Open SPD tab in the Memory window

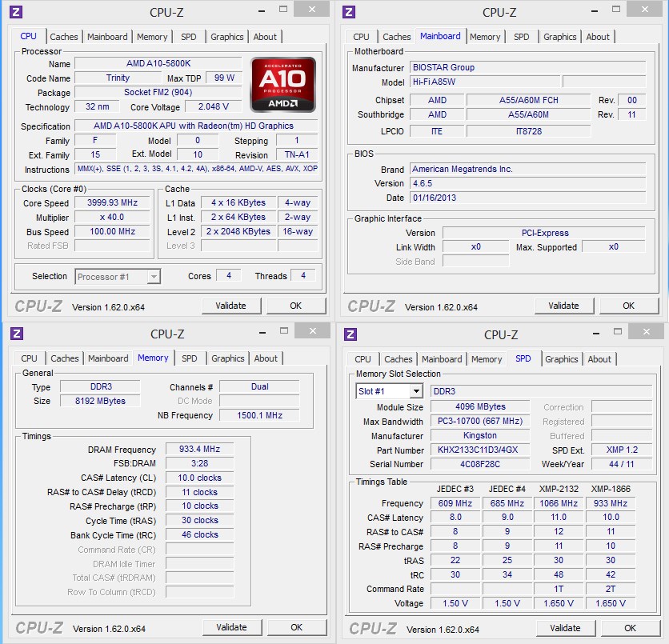point(190,358)
